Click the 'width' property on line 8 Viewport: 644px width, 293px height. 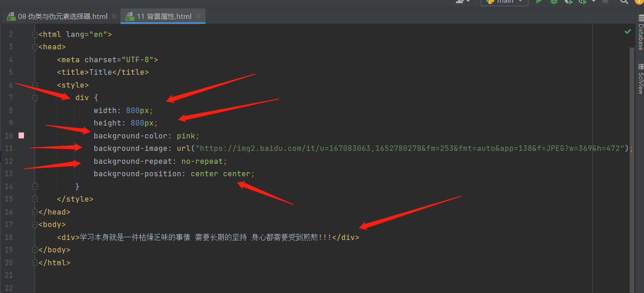coord(105,111)
